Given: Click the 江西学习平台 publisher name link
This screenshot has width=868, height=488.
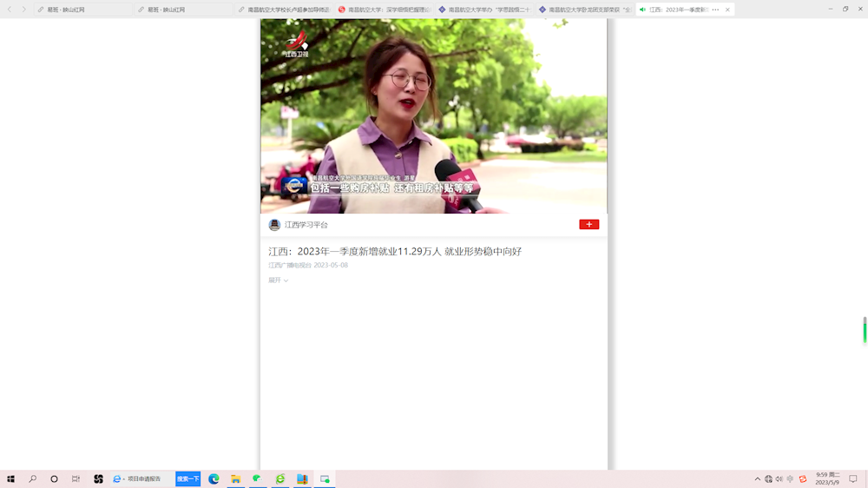Looking at the screenshot, I should [x=306, y=225].
